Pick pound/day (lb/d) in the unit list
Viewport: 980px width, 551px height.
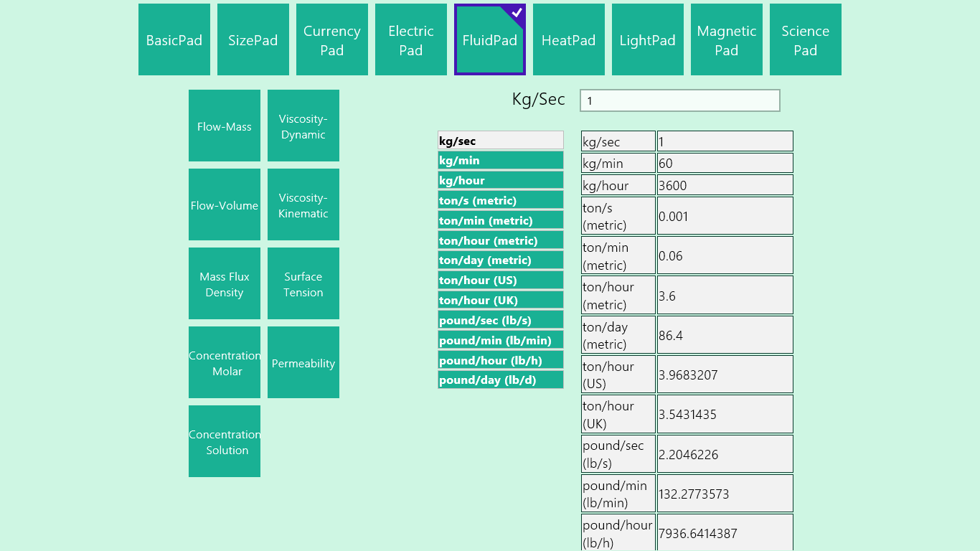point(501,380)
